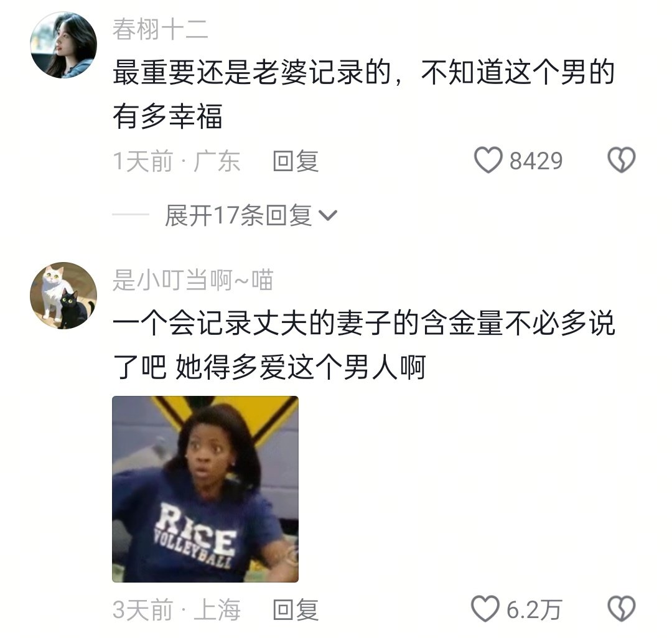
Task: Like the comment by 是小叮当啊~喵
Action: pos(485,609)
